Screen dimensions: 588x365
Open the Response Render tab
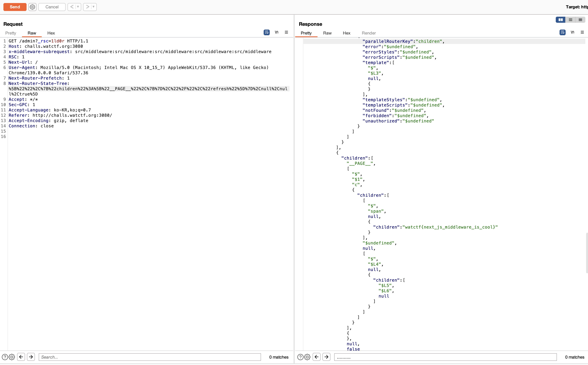click(x=369, y=33)
